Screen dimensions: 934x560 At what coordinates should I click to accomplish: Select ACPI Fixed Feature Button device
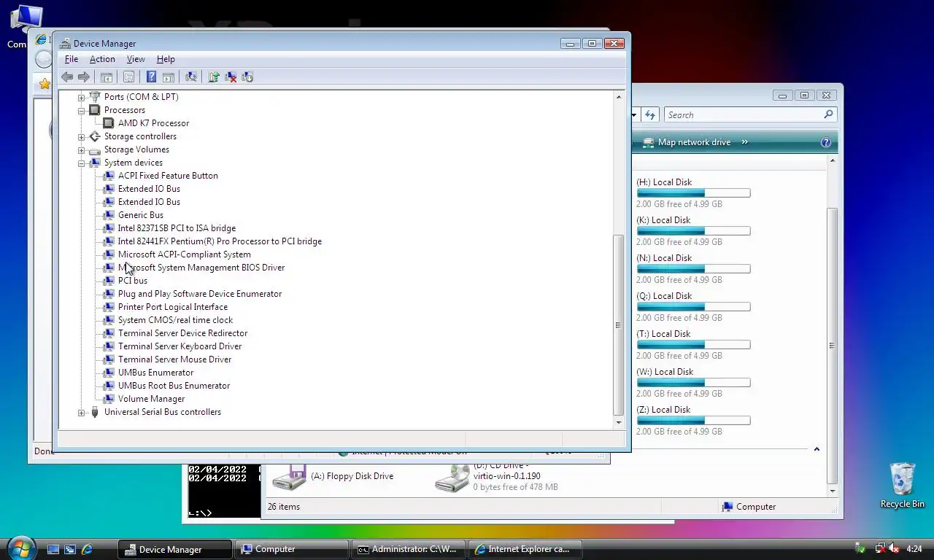[x=168, y=176]
